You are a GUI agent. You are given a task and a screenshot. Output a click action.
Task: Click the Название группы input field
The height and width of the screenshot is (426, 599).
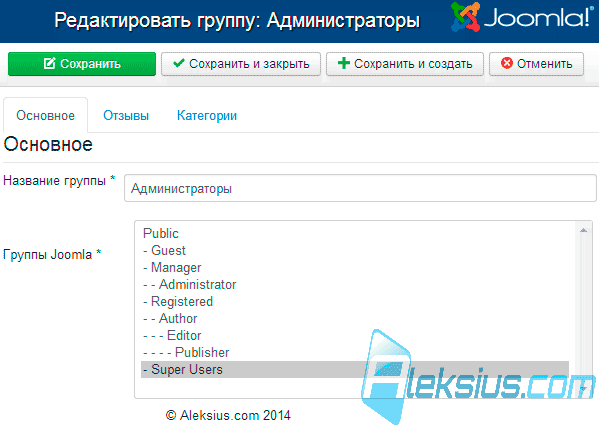pos(360,188)
